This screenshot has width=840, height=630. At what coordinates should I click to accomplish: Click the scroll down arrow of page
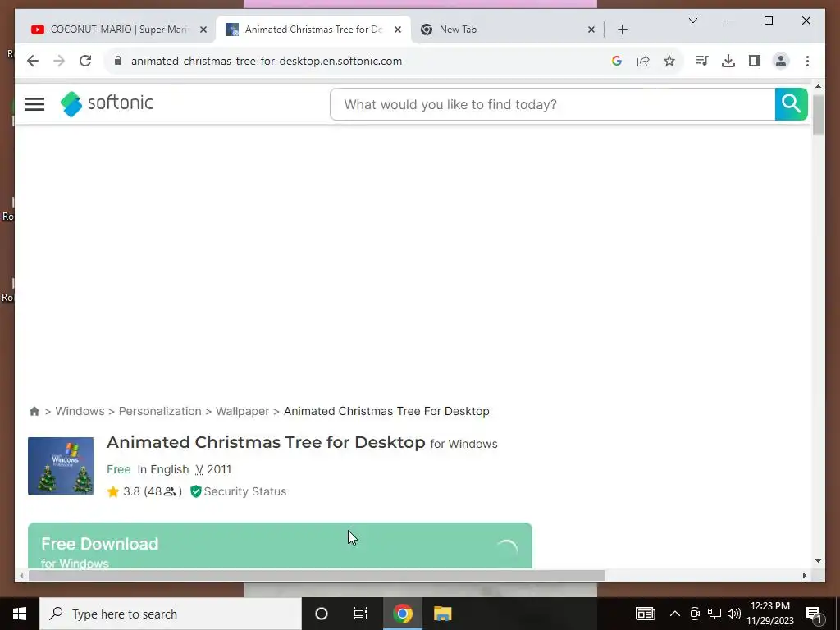(818, 561)
